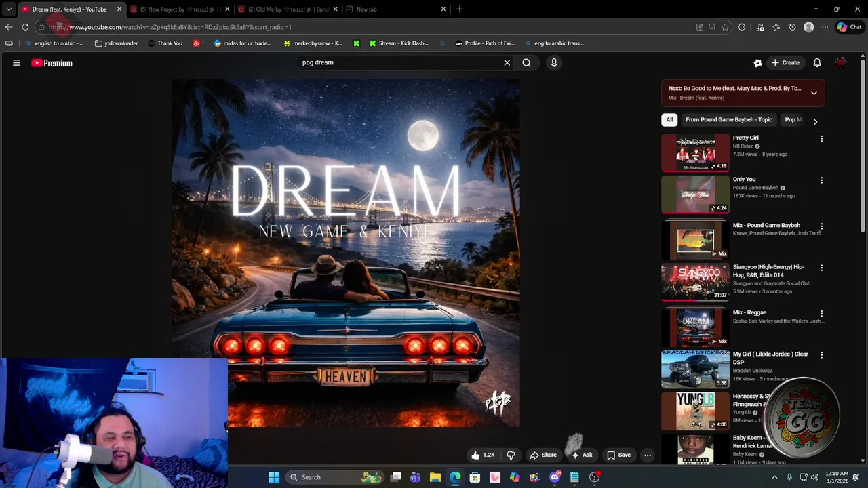Viewport: 868px width, 488px height.
Task: Dislike the video with thumbs down
Action: [x=511, y=455]
